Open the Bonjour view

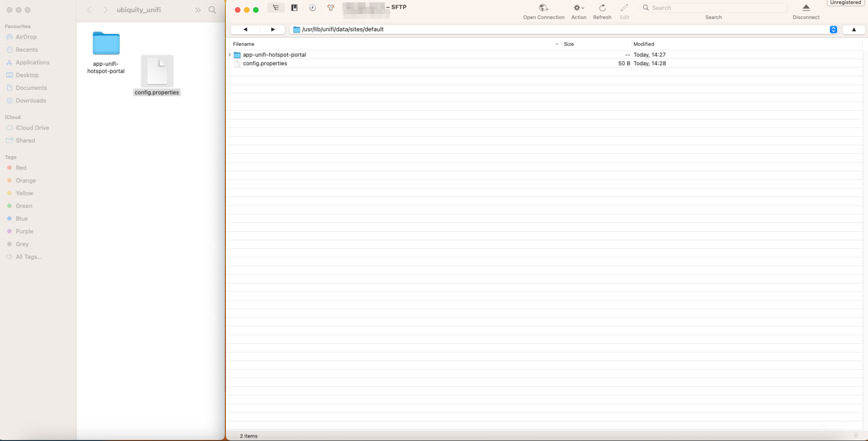331,8
